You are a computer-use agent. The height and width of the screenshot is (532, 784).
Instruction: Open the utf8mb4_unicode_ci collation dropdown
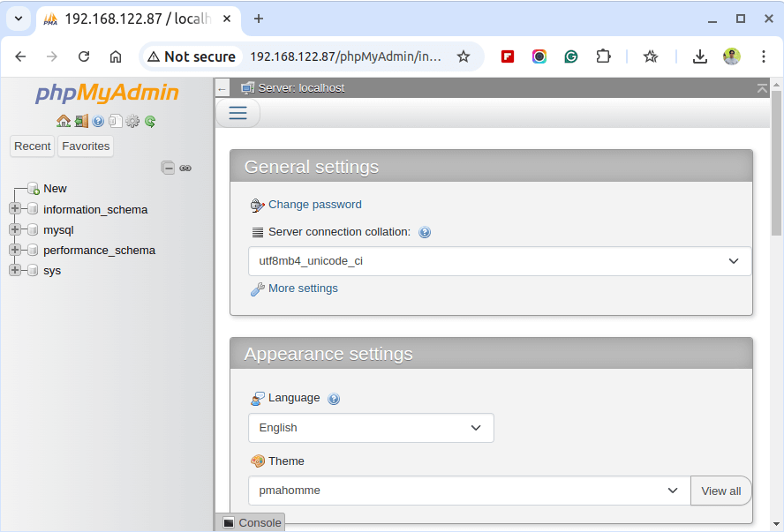500,261
